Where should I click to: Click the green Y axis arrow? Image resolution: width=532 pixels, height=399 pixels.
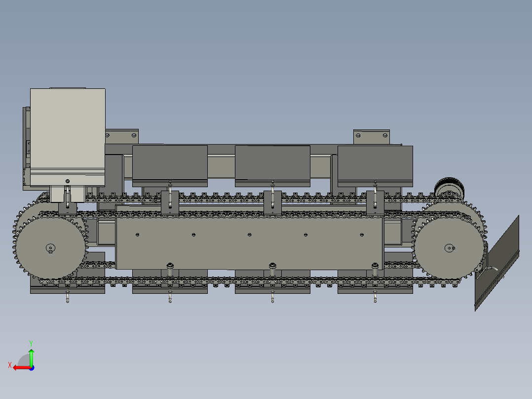pos(31,357)
